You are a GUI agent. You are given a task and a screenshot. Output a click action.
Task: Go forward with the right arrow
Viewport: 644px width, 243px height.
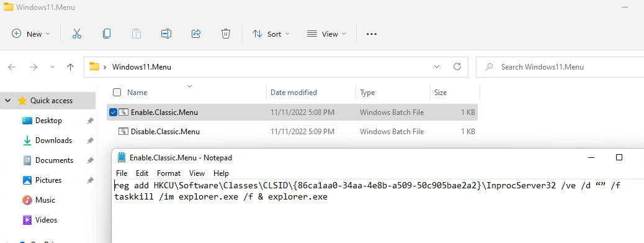tap(34, 67)
